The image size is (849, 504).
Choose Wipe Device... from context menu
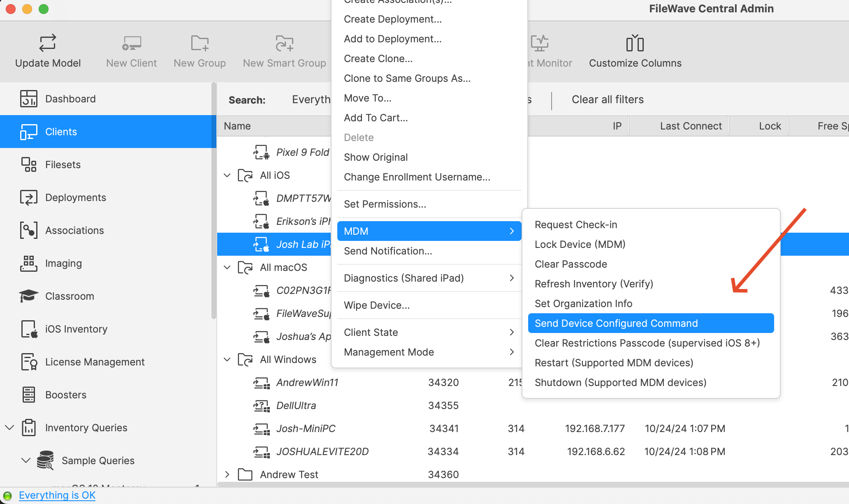pyautogui.click(x=429, y=305)
